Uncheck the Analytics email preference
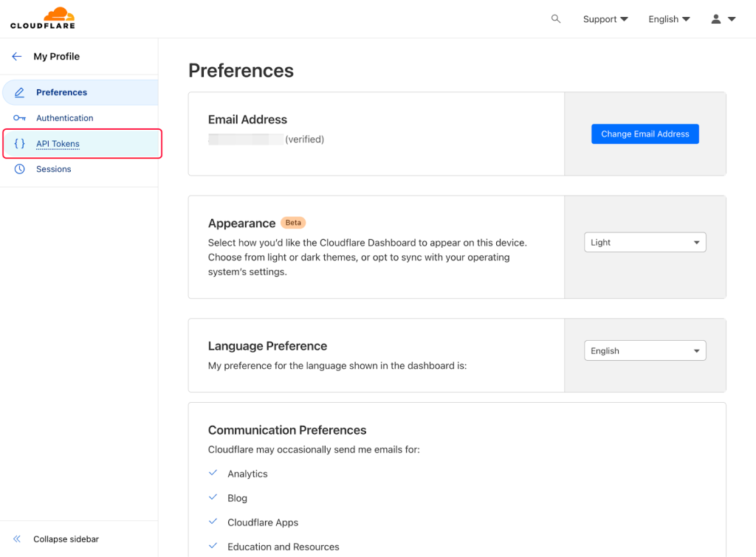 click(x=213, y=474)
